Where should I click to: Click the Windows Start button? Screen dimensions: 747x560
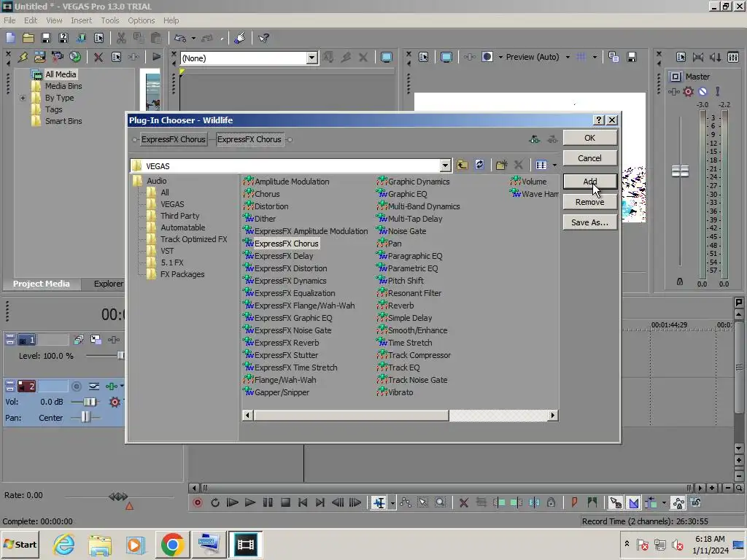[20, 544]
